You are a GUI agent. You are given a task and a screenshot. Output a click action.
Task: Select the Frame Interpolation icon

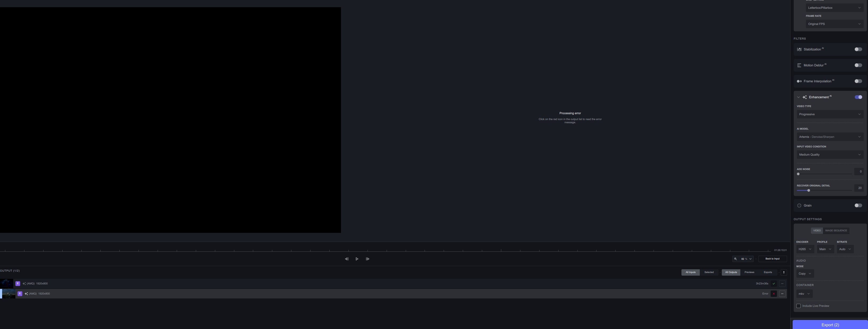click(x=798, y=81)
